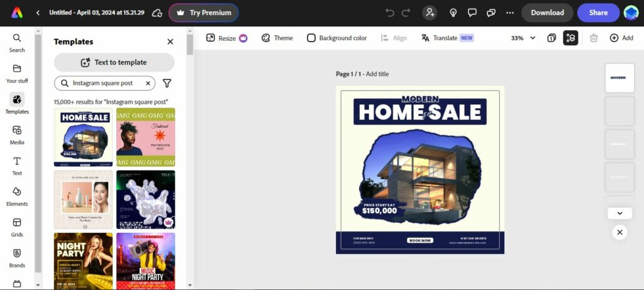The image size is (644, 290).
Task: Click the undo arrow
Action: (390, 13)
